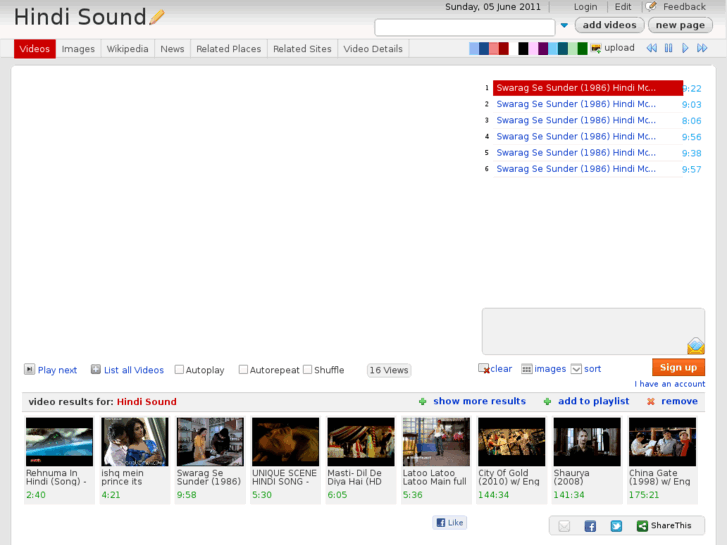Check the Shuffle checkbox

tap(307, 370)
